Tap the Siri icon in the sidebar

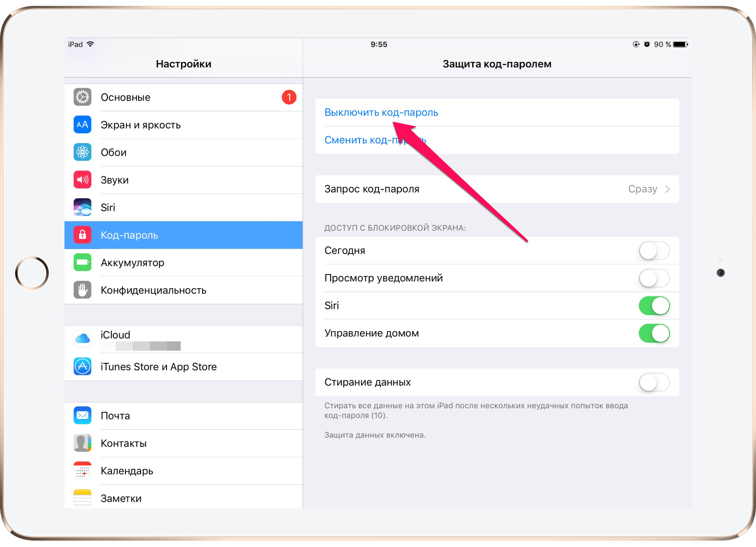coord(83,207)
